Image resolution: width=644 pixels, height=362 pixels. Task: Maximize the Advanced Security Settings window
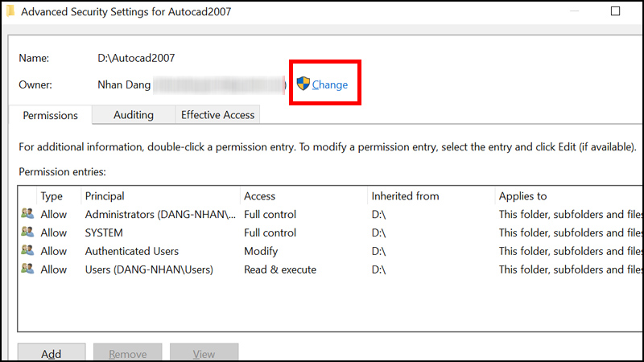point(615,11)
